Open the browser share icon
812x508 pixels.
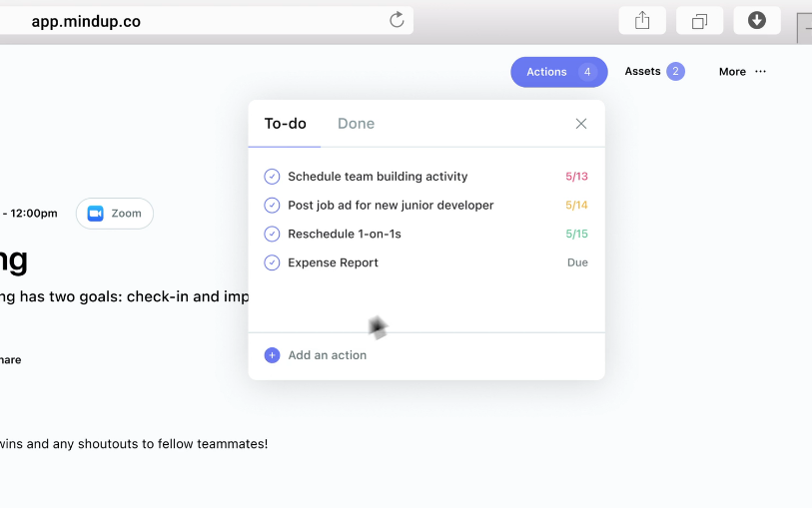(x=642, y=21)
